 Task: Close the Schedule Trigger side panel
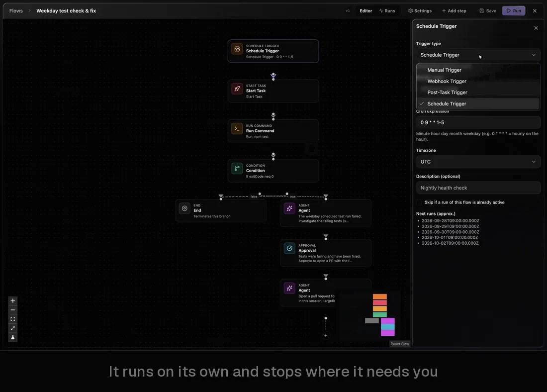click(x=536, y=28)
